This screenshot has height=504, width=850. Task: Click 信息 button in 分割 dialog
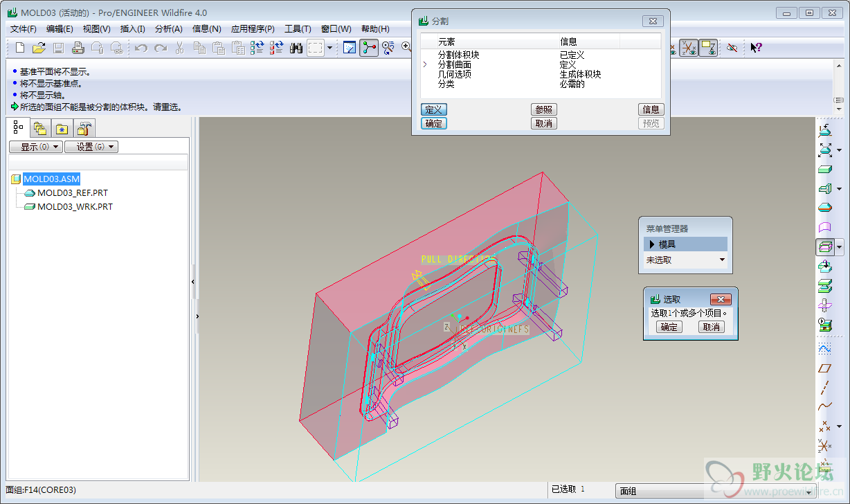651,109
